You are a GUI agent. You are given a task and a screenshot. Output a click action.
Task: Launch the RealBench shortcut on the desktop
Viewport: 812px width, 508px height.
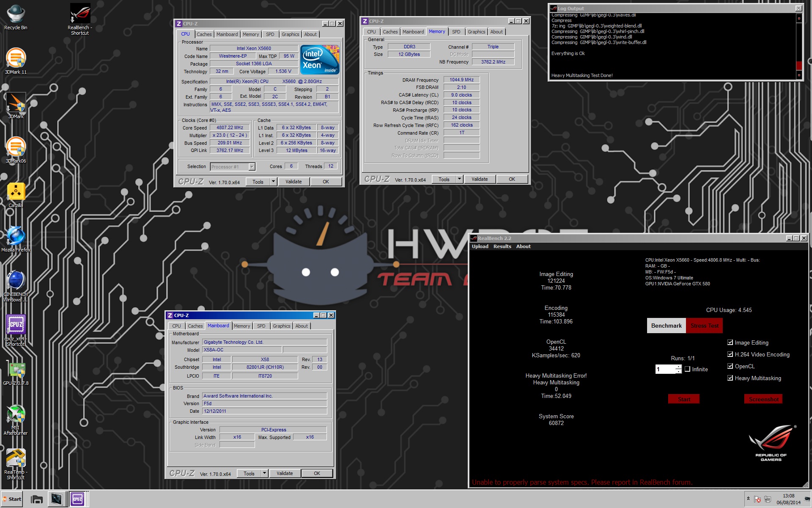pos(80,19)
